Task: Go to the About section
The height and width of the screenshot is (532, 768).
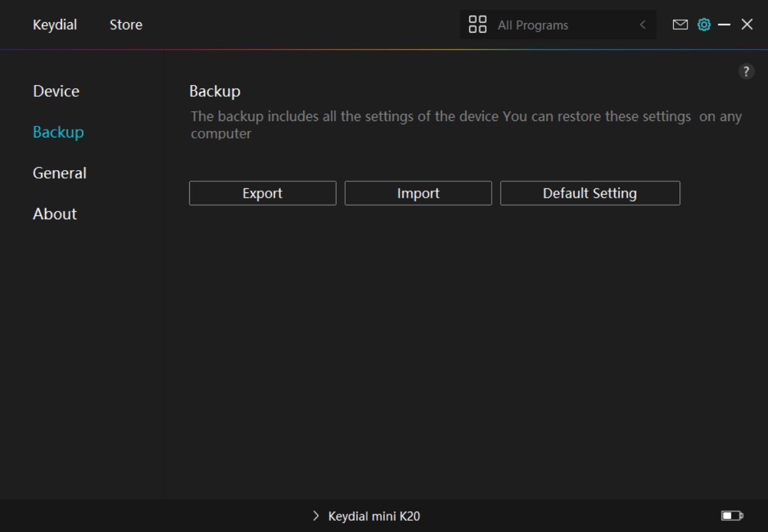Action: point(55,214)
